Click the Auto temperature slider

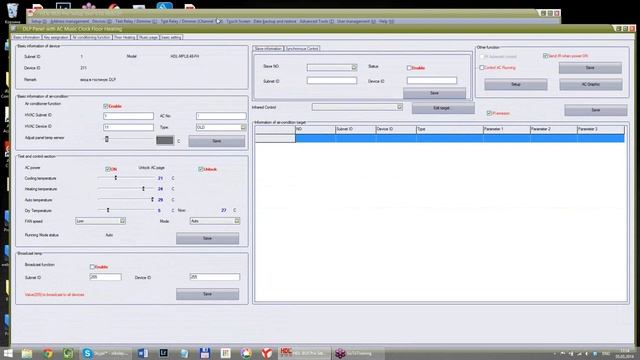point(127,200)
